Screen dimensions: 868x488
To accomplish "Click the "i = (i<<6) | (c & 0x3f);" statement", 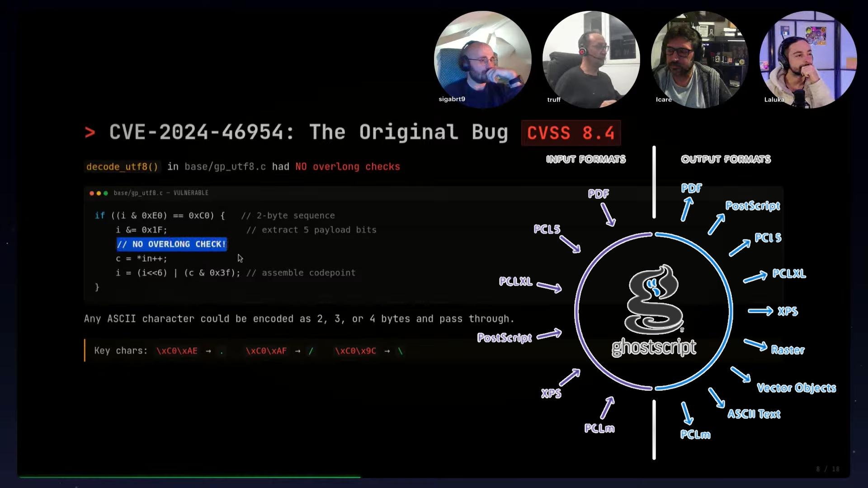I will tap(178, 273).
